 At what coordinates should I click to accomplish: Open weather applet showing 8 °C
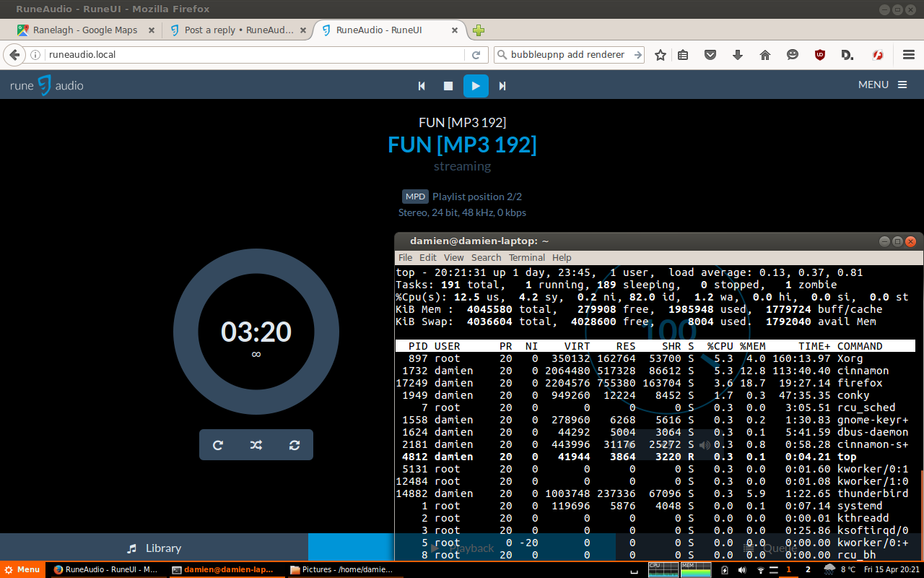point(840,569)
